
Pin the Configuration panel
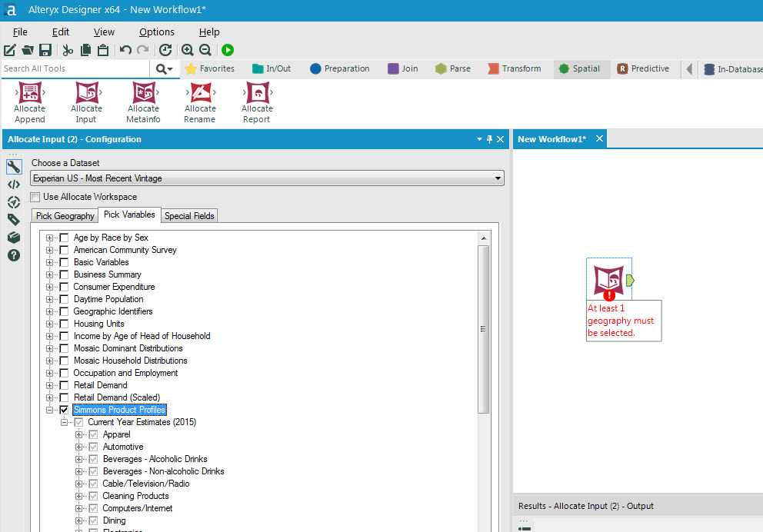[x=489, y=140]
